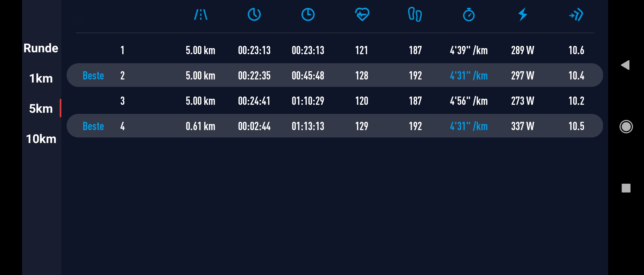The width and height of the screenshot is (644, 275).
Task: Click the total elapsed time clock icon
Action: tap(308, 15)
